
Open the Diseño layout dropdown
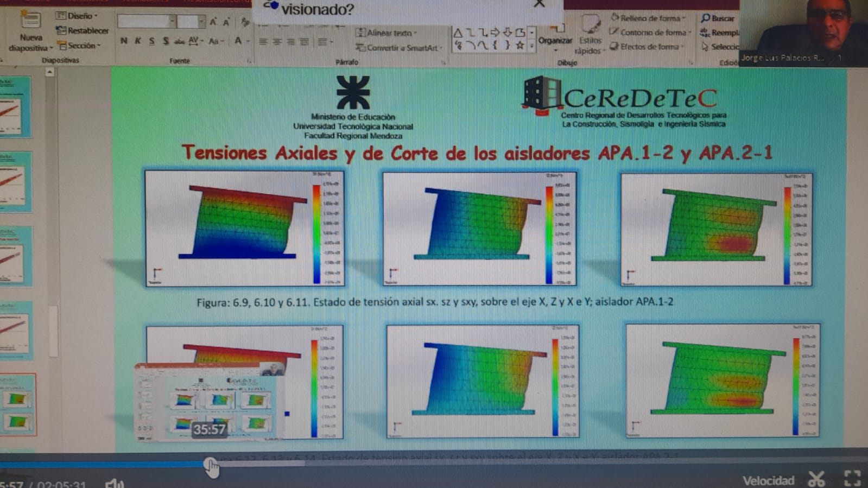(x=77, y=16)
